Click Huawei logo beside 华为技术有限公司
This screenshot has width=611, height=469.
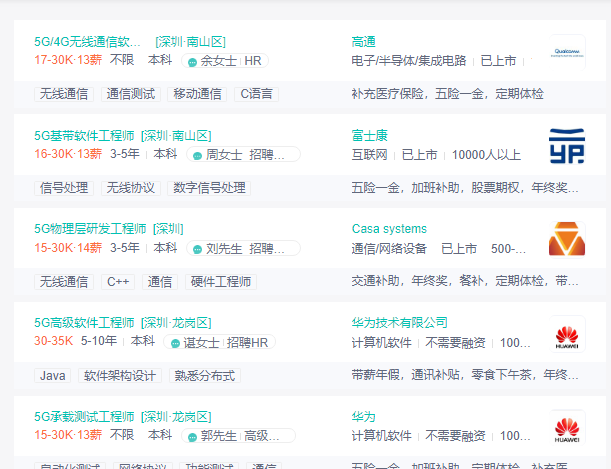(566, 333)
